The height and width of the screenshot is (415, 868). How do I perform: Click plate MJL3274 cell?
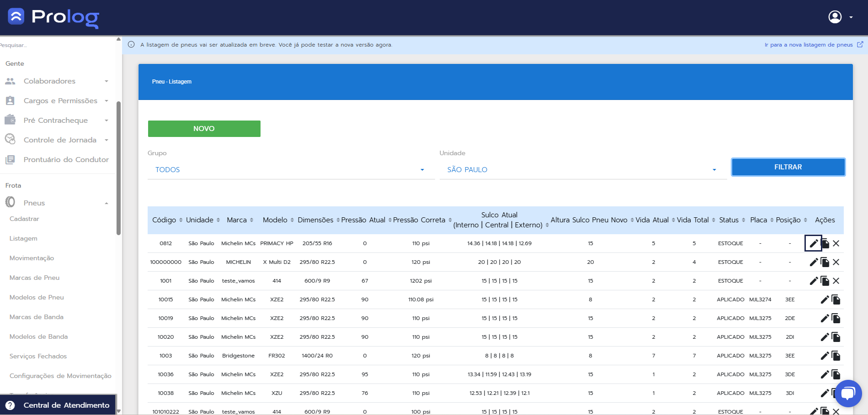coord(760,299)
